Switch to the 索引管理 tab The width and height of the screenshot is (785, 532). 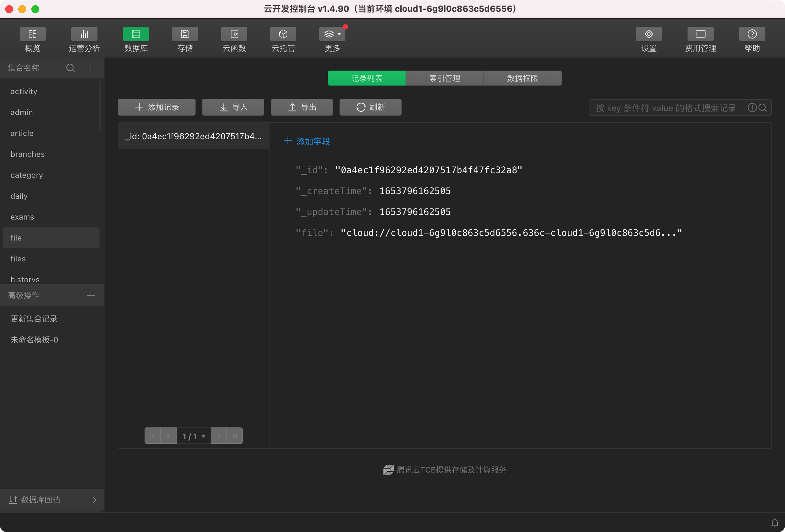click(x=445, y=78)
